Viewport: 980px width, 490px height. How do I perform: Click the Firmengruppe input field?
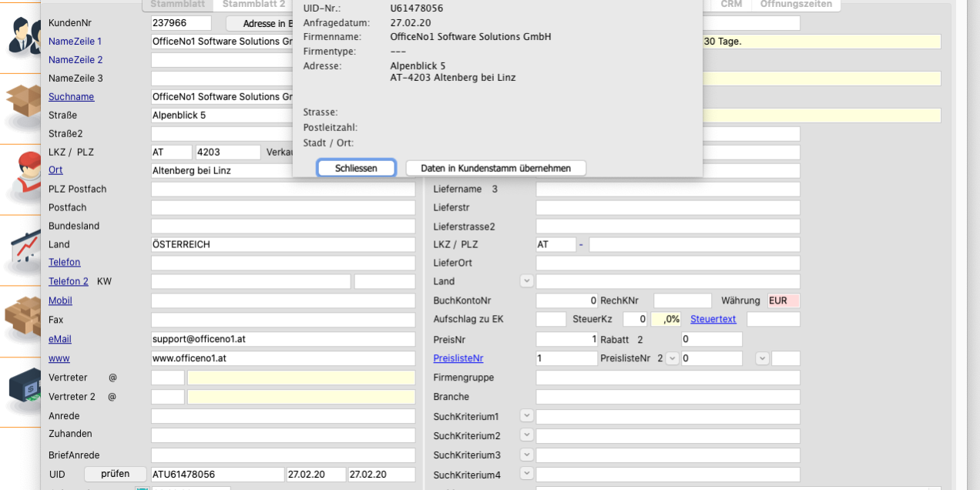click(668, 378)
